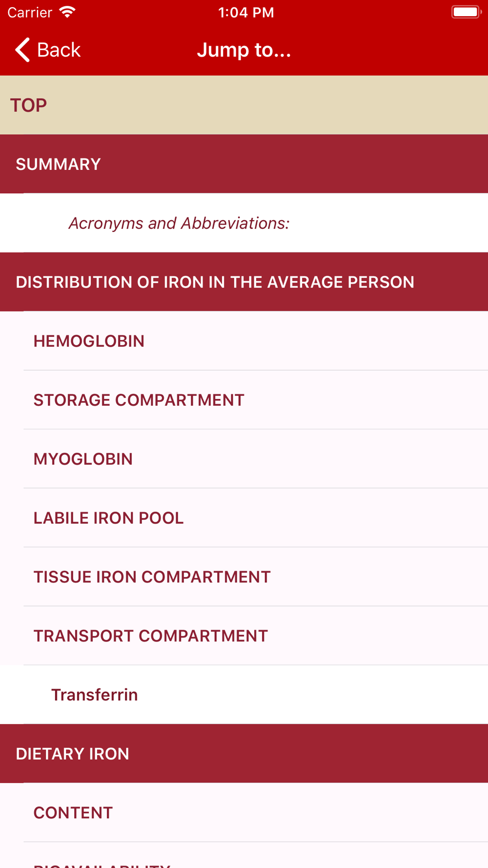Choose LABILE IRON POOL entry

coord(244,518)
